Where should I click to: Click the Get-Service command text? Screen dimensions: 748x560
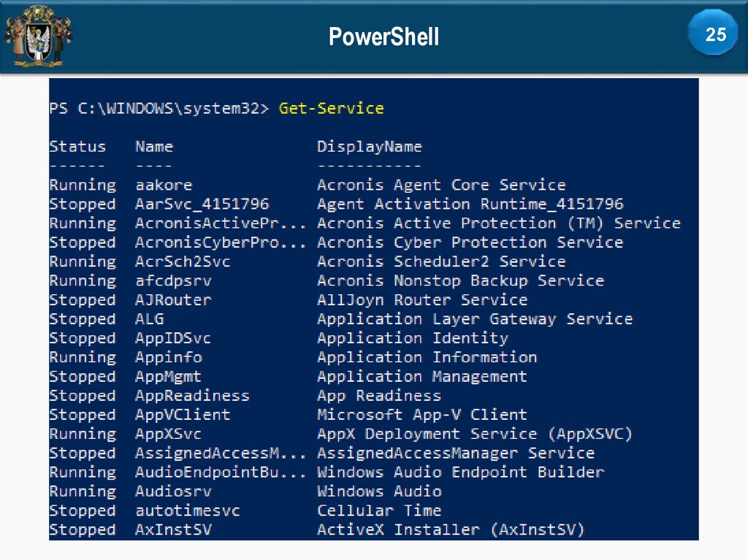331,109
